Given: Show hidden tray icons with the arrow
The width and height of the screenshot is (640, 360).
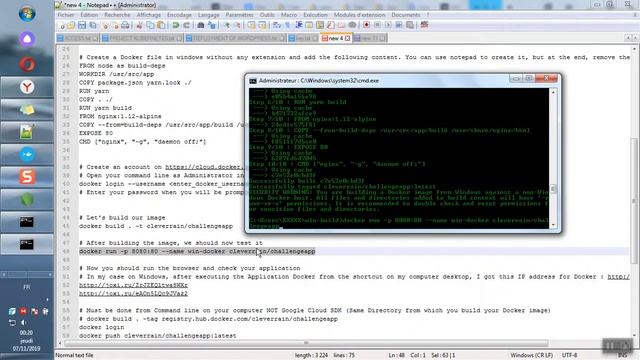Looking at the screenshot, I should [x=47, y=300].
